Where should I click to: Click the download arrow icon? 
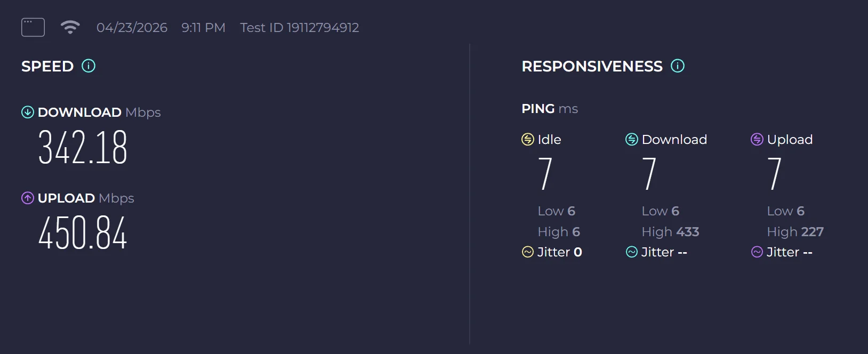tap(28, 112)
